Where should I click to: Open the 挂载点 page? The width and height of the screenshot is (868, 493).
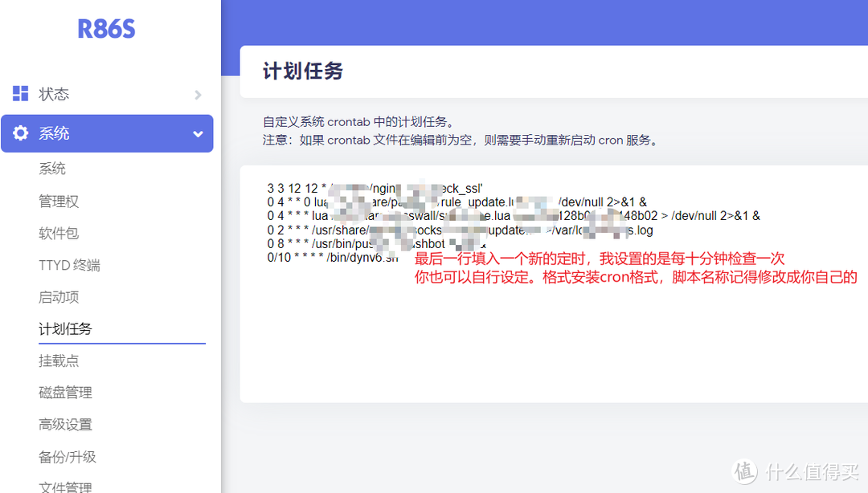click(58, 361)
